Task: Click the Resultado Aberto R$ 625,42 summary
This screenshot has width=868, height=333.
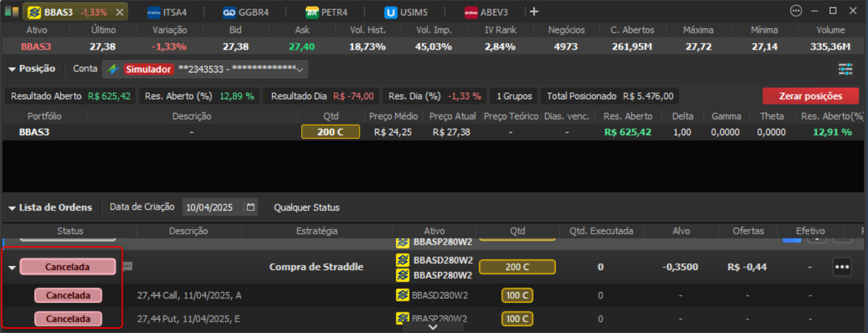Action: [70, 96]
